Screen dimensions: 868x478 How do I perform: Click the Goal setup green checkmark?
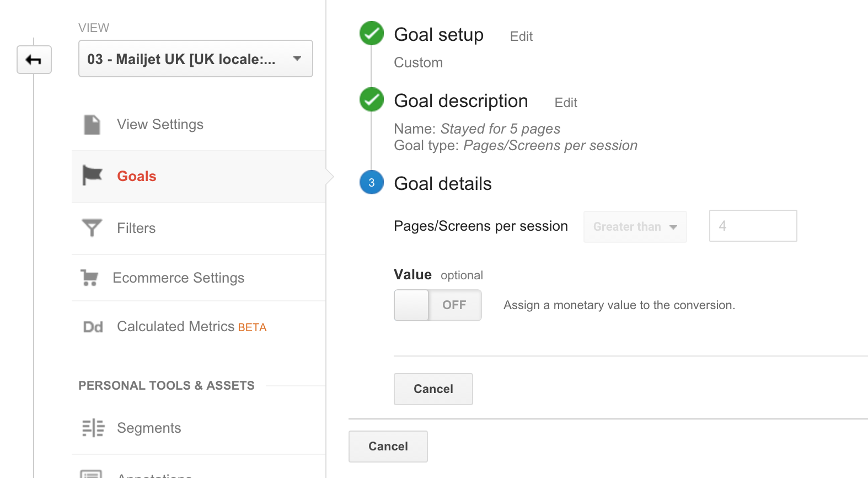(x=372, y=34)
